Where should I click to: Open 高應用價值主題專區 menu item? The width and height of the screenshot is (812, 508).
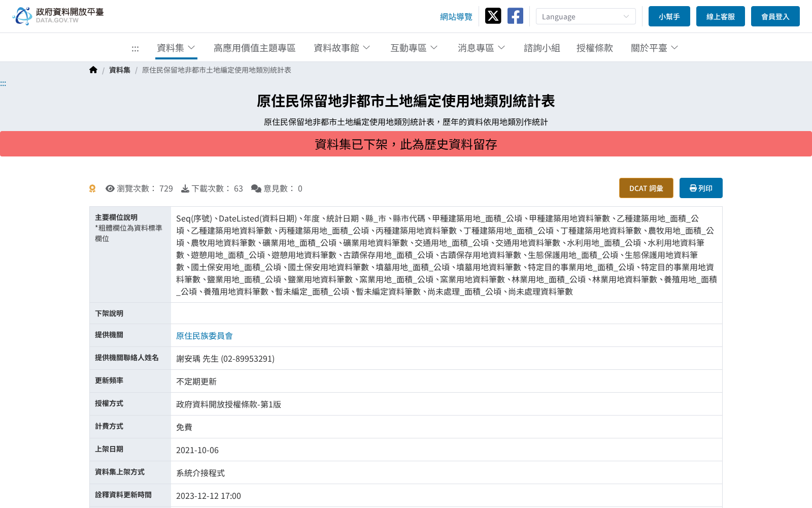tap(254, 48)
